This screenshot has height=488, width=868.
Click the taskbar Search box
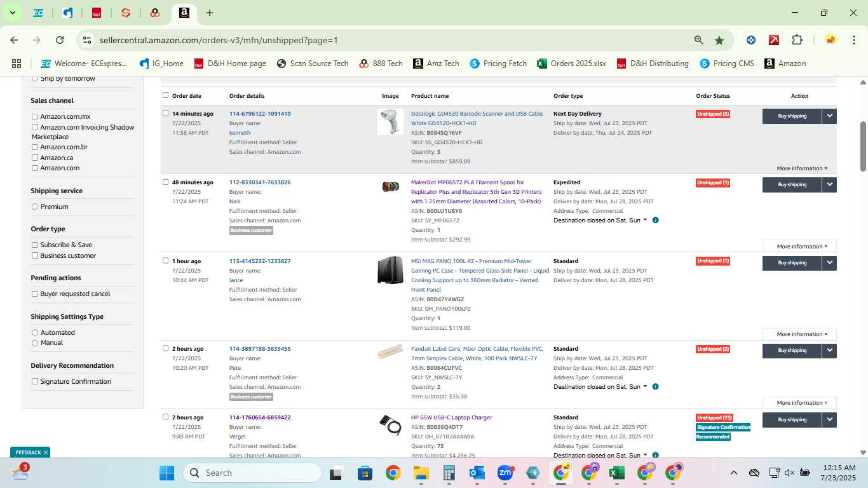coord(252,473)
